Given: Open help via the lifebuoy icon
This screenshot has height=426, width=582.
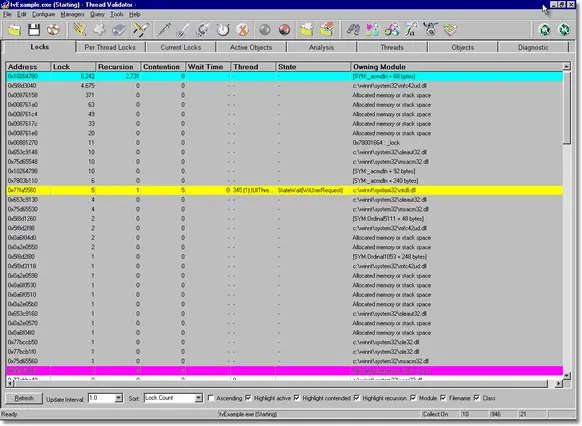Looking at the screenshot, I should pyautogui.click(x=53, y=30).
